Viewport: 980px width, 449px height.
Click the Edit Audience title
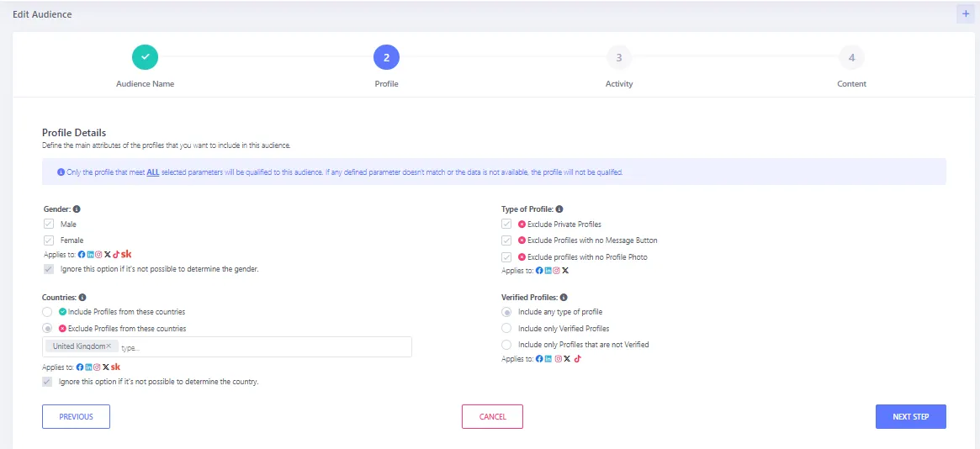tap(42, 13)
